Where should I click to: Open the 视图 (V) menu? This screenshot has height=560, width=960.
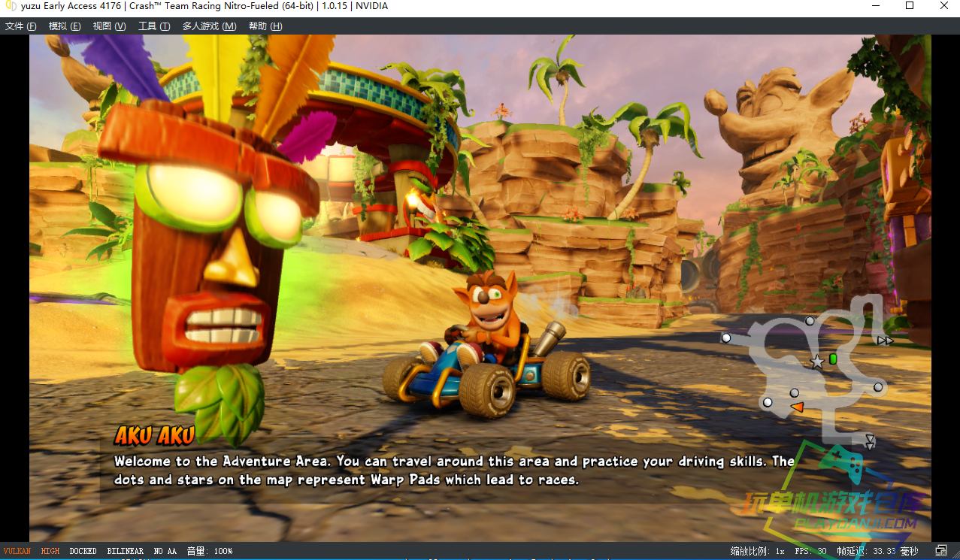109,26
